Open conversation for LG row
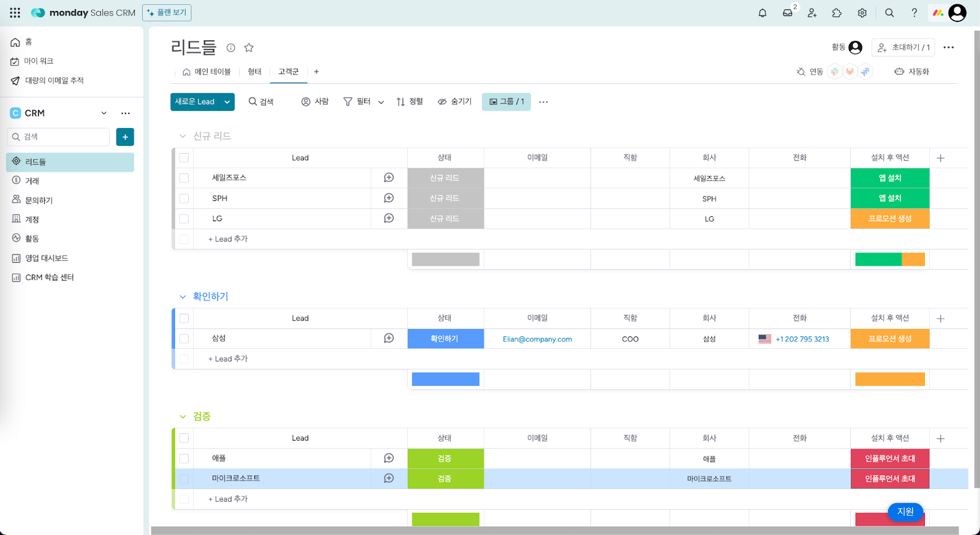The width and height of the screenshot is (980, 535). [389, 218]
